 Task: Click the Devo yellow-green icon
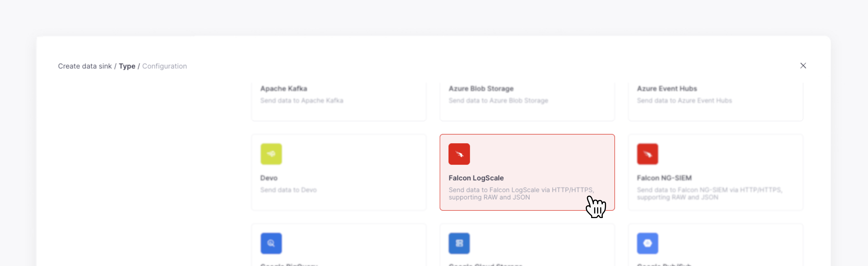pyautogui.click(x=271, y=154)
